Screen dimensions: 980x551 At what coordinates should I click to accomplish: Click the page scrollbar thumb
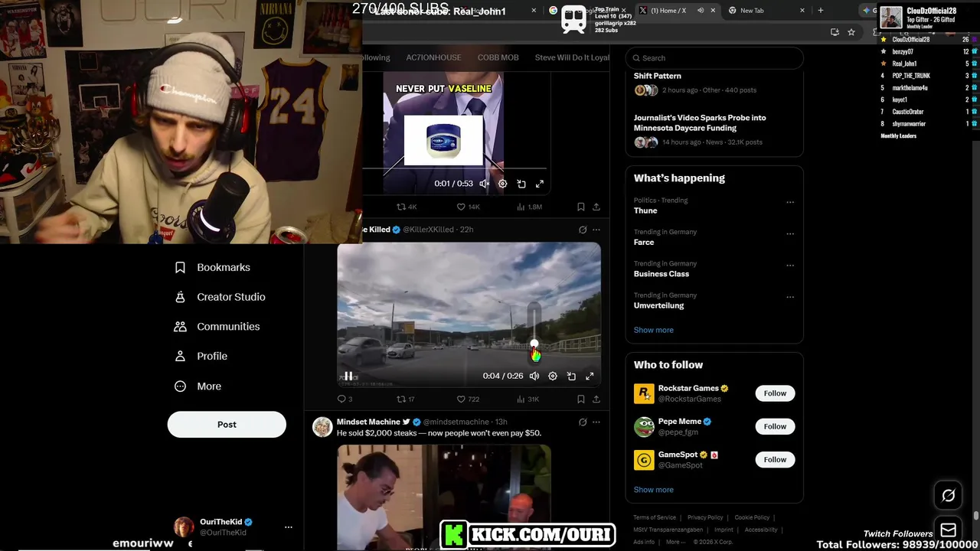975,516
